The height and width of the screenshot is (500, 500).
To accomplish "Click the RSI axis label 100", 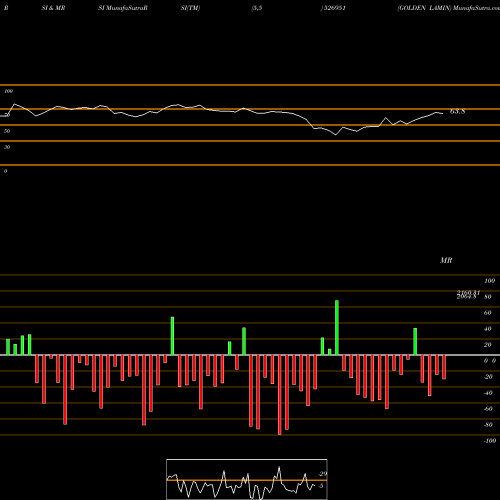I will point(9,91).
